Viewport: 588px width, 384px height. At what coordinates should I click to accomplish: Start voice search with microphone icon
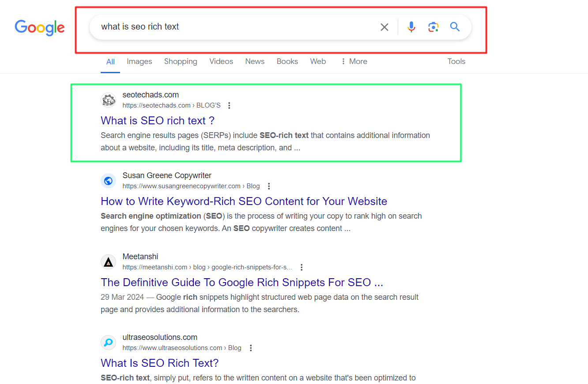(411, 27)
